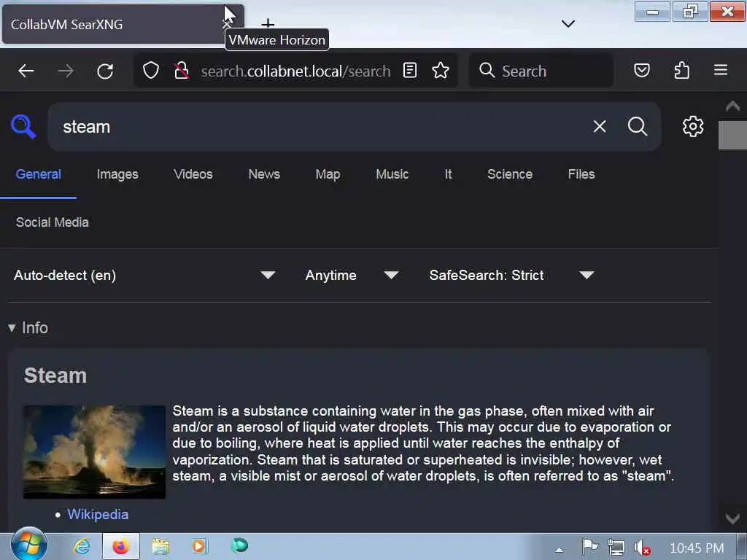Switch to the Videos category
This screenshot has width=747, height=560.
click(x=193, y=174)
